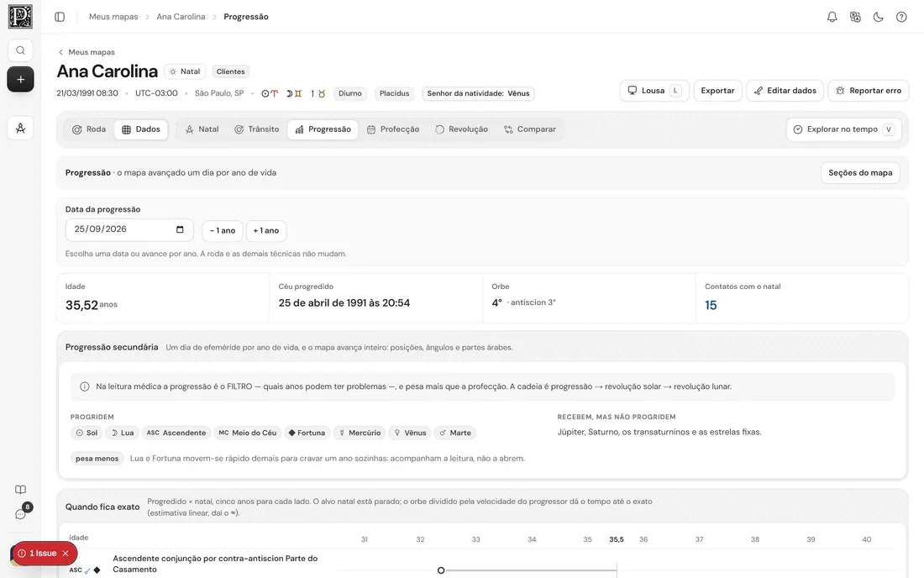Open the book library icon in the sidebar
Viewport: 924px width, 578px height.
20,490
